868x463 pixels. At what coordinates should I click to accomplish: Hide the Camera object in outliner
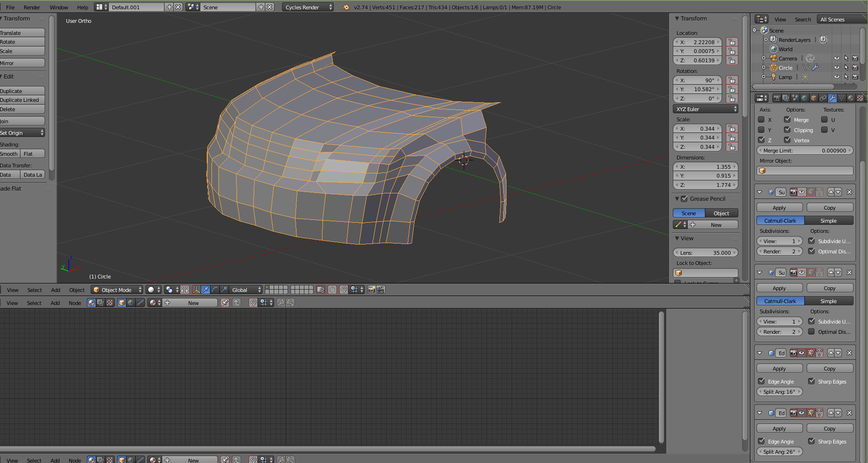[836, 59]
